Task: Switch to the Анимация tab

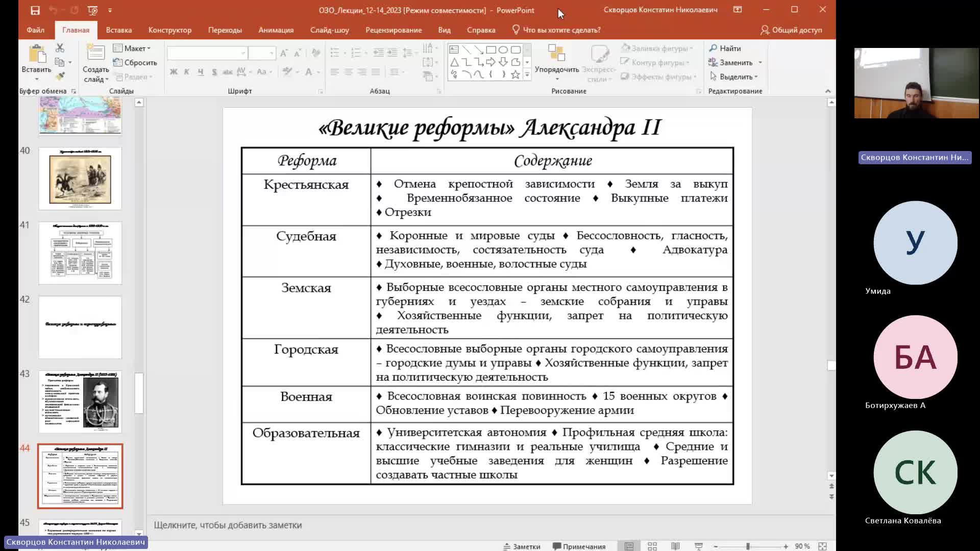Action: click(276, 30)
